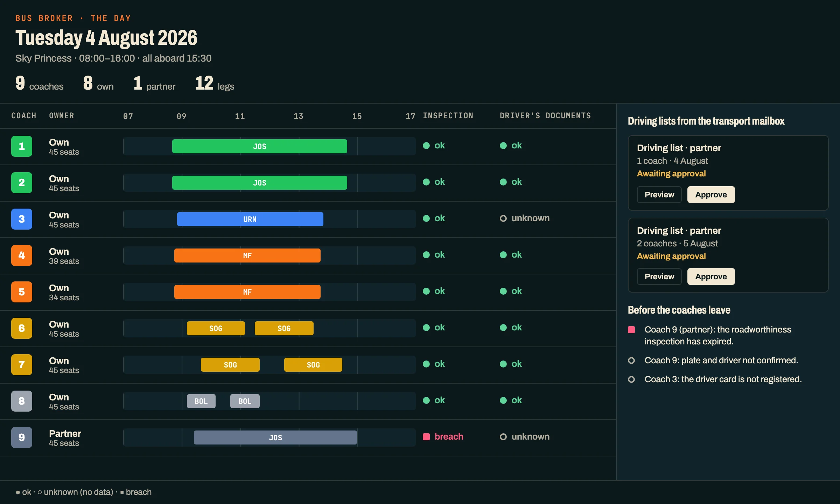Select the blue coach 3 badge
840x504 pixels.
click(x=22, y=219)
